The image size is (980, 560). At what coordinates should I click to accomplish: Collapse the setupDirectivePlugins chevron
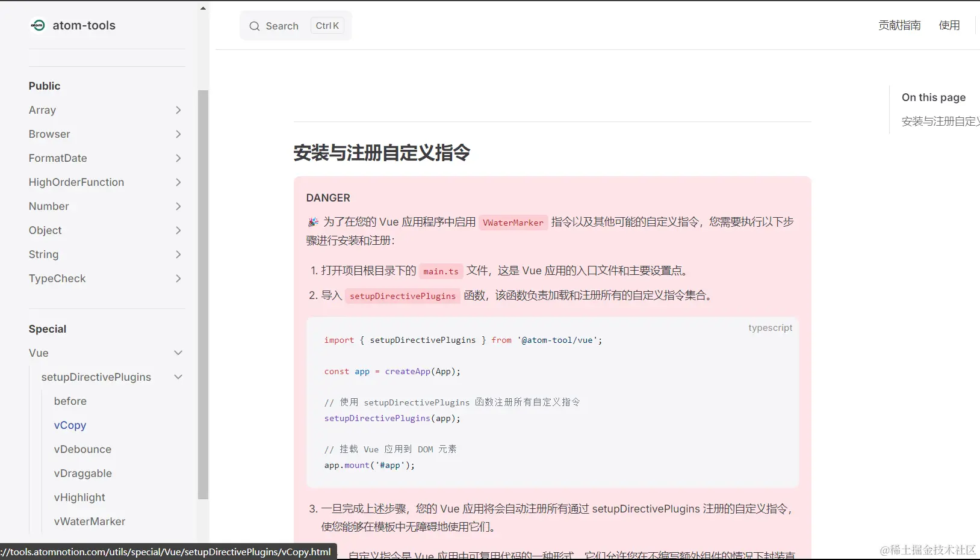pyautogui.click(x=178, y=377)
